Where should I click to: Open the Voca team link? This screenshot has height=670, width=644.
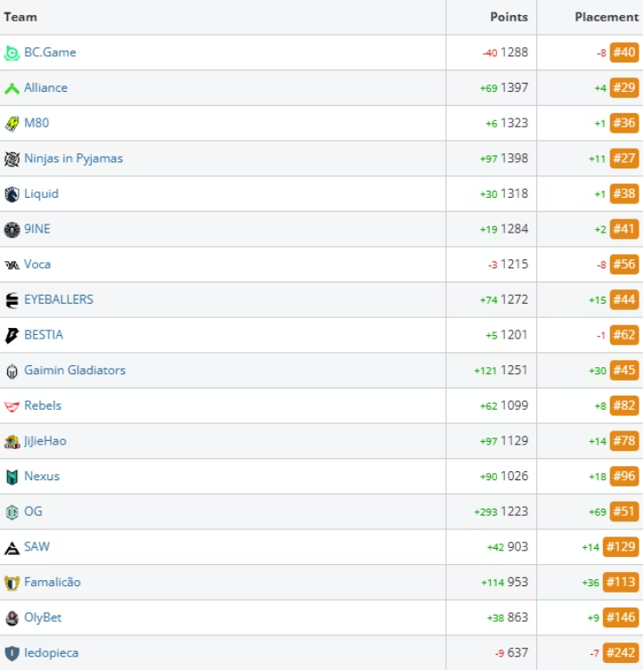[37, 265]
